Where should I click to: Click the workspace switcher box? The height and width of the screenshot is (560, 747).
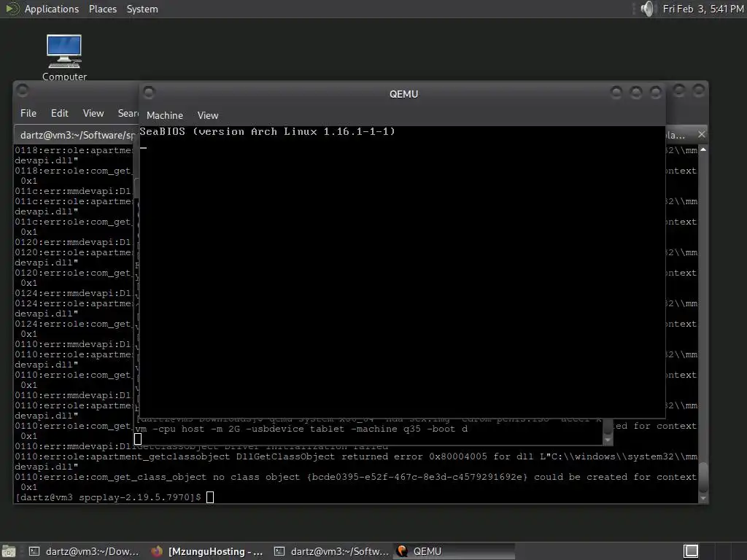click(x=691, y=551)
